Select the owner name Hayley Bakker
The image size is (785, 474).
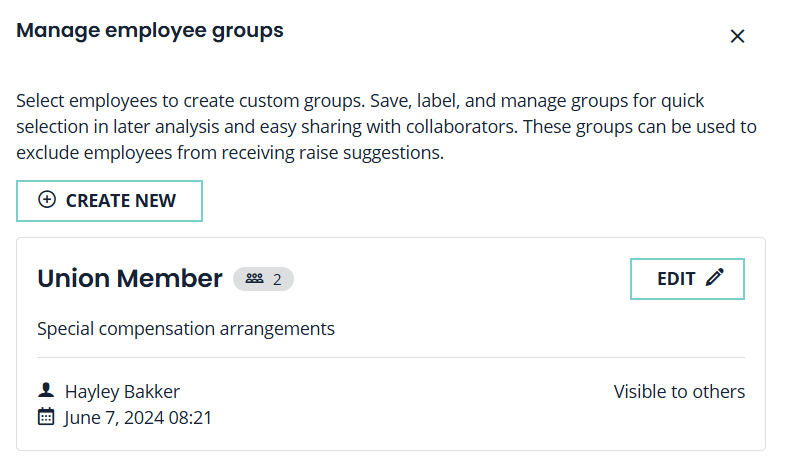click(122, 391)
